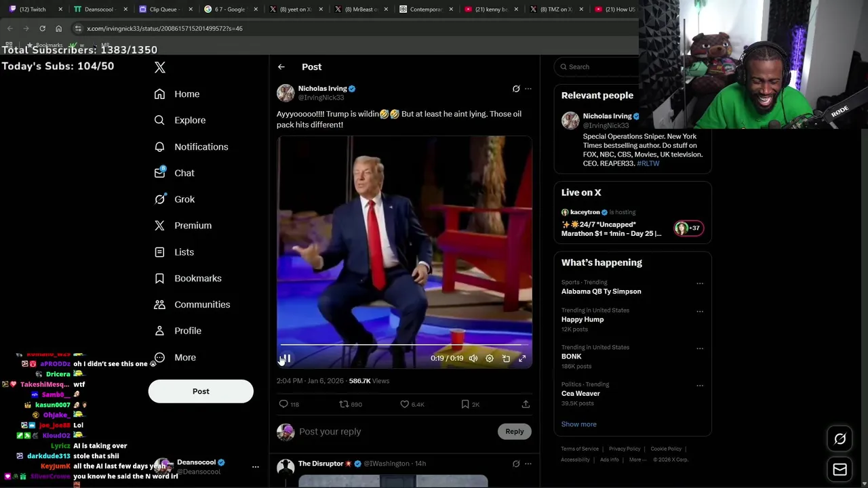Click the browser home button
The width and height of the screenshot is (868, 488).
pos(58,28)
